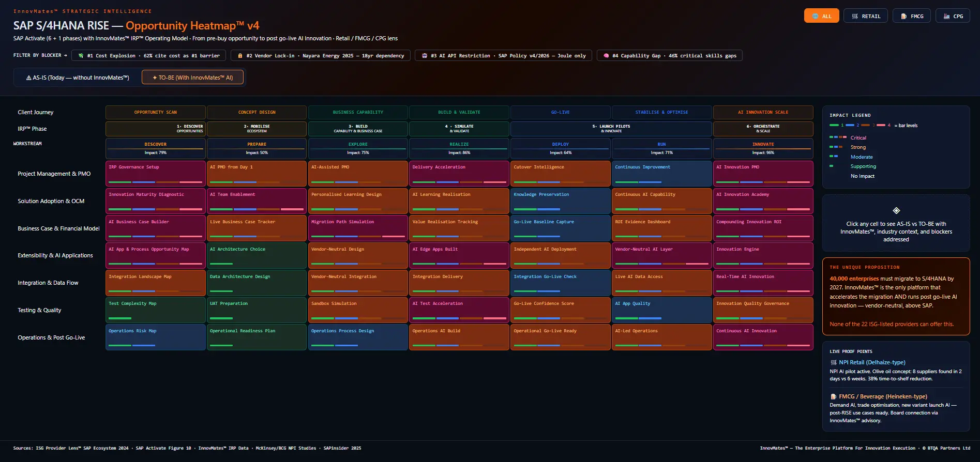Click the diamond icon above the cell hint
The height and width of the screenshot is (462, 980).
pos(896,210)
